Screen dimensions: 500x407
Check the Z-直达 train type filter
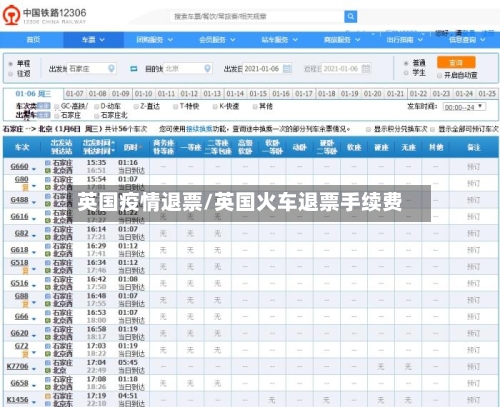(136, 107)
